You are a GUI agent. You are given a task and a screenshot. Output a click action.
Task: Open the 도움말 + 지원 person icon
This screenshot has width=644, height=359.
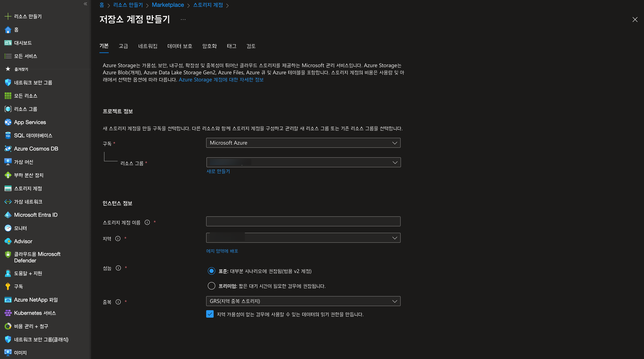click(x=8, y=273)
